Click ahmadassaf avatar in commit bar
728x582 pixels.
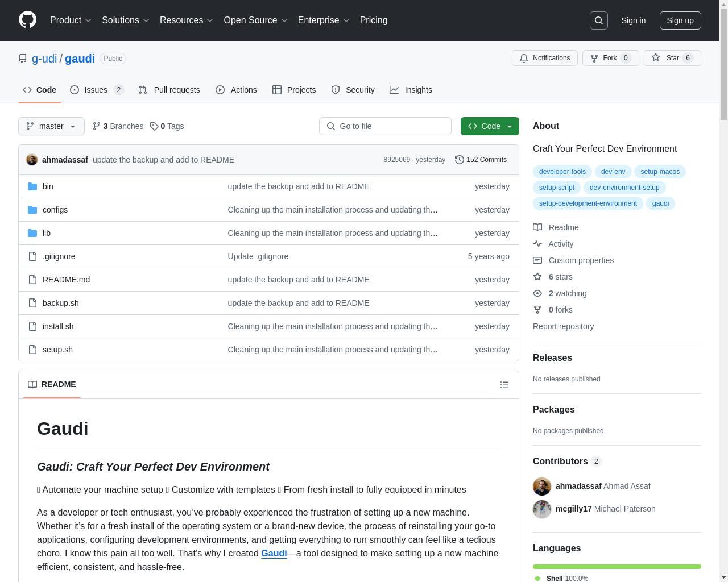click(x=32, y=160)
